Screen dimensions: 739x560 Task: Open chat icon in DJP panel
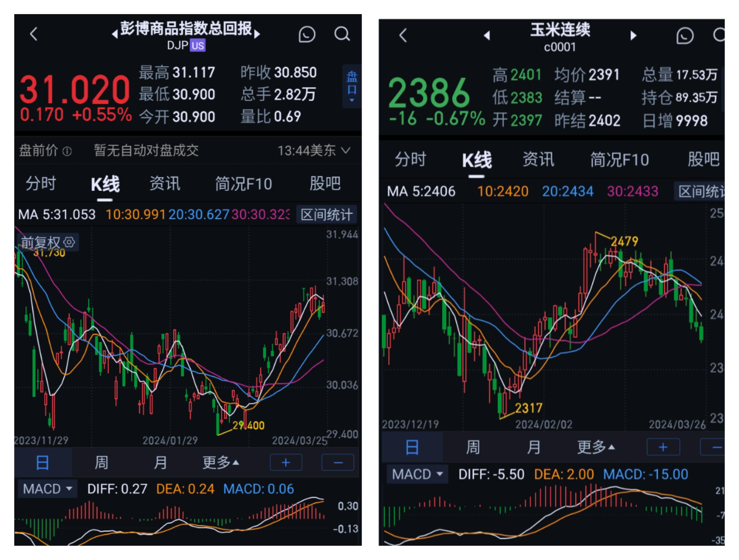pyautogui.click(x=307, y=34)
